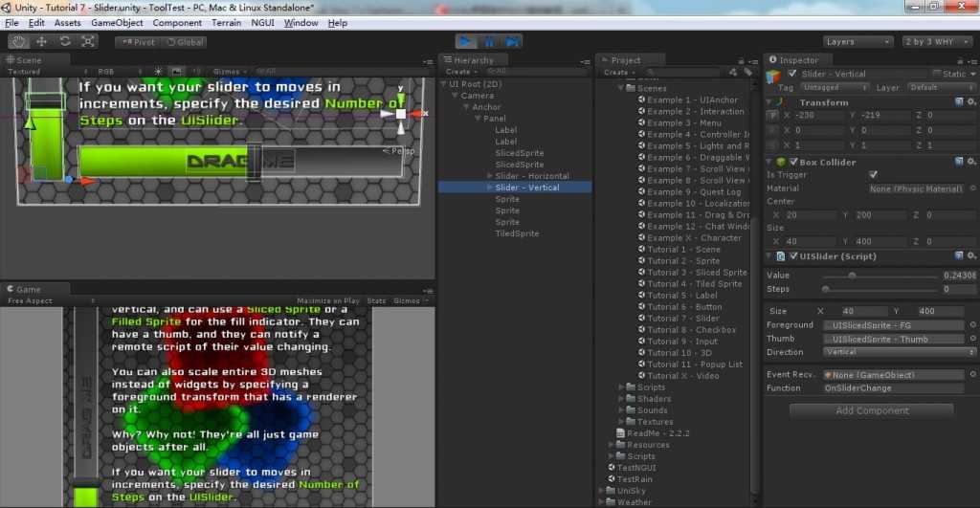The width and height of the screenshot is (980, 508).
Task: Open Hierarchy Create dropdown
Action: click(460, 72)
